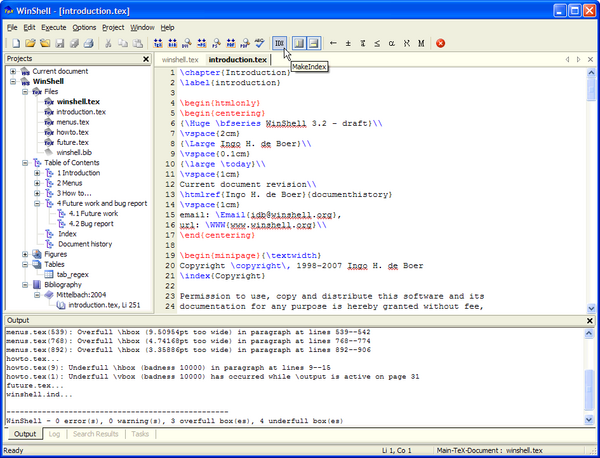The image size is (600, 458).
Task: Collapse the Files folder node
Action: [25, 91]
